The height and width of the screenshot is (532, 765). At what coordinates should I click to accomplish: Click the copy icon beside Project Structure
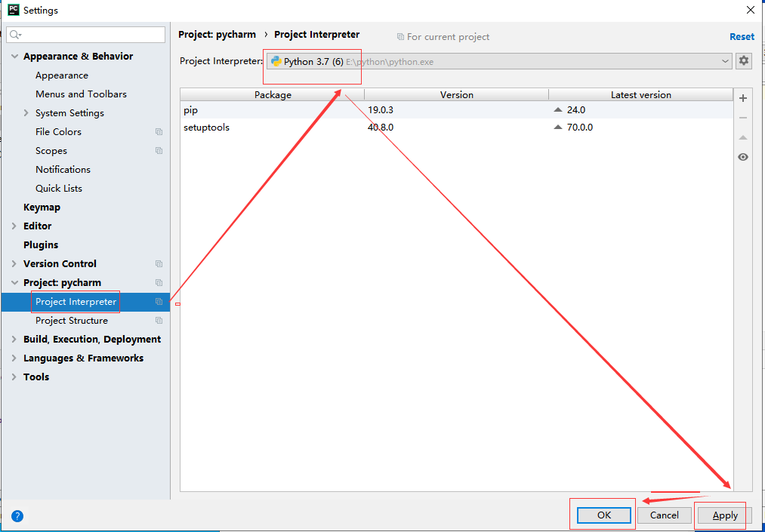click(159, 321)
